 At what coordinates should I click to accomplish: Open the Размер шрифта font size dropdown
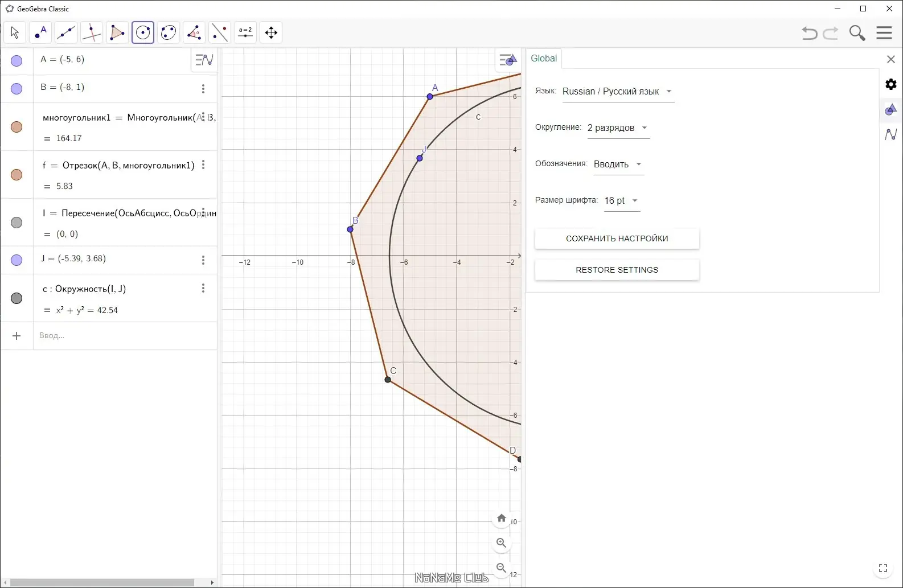click(x=622, y=201)
